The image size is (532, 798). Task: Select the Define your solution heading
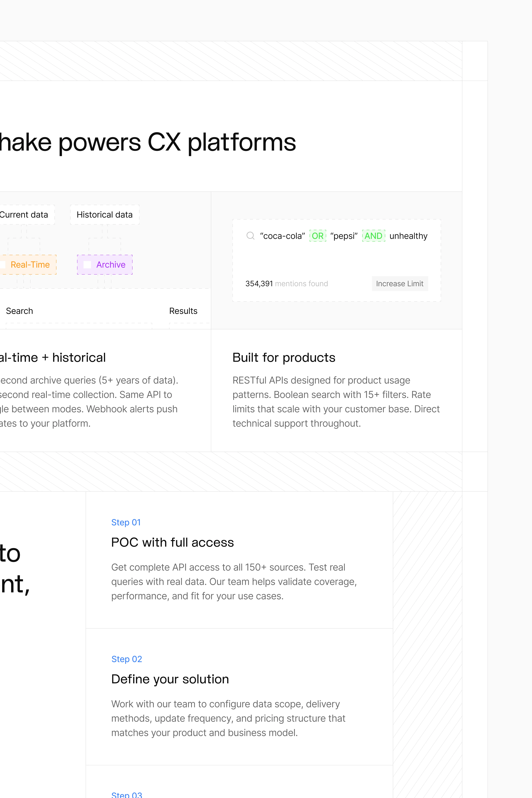170,679
